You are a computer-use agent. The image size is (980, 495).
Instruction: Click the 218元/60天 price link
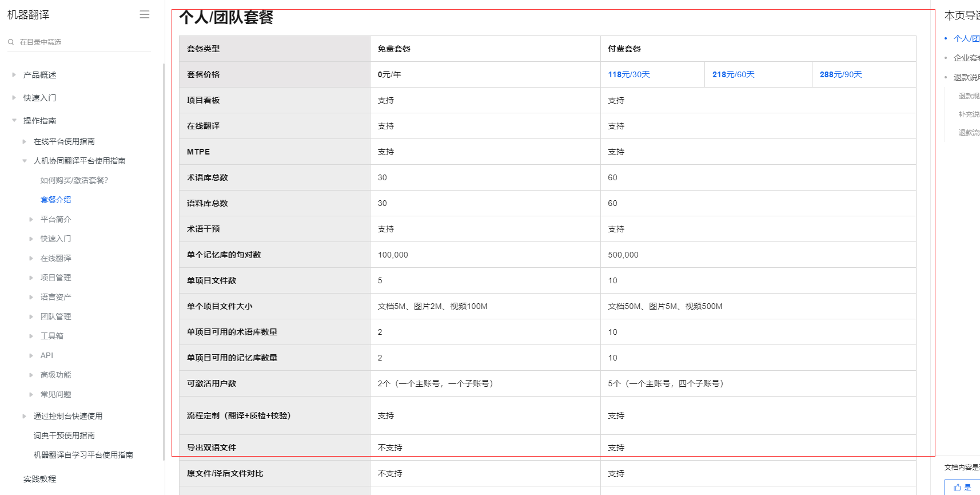pos(734,74)
